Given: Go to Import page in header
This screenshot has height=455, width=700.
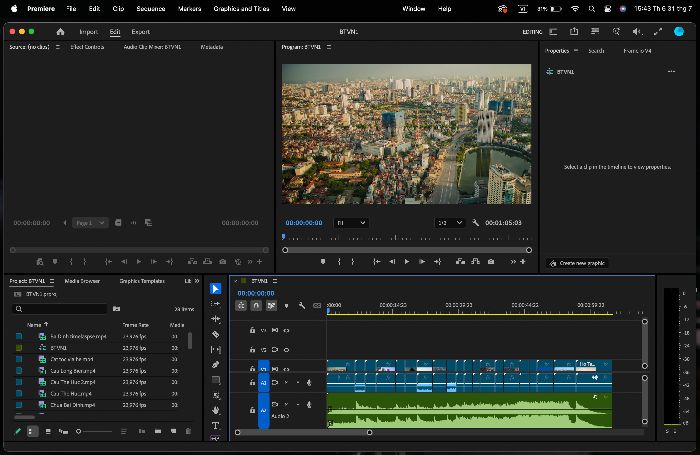Looking at the screenshot, I should point(88,32).
